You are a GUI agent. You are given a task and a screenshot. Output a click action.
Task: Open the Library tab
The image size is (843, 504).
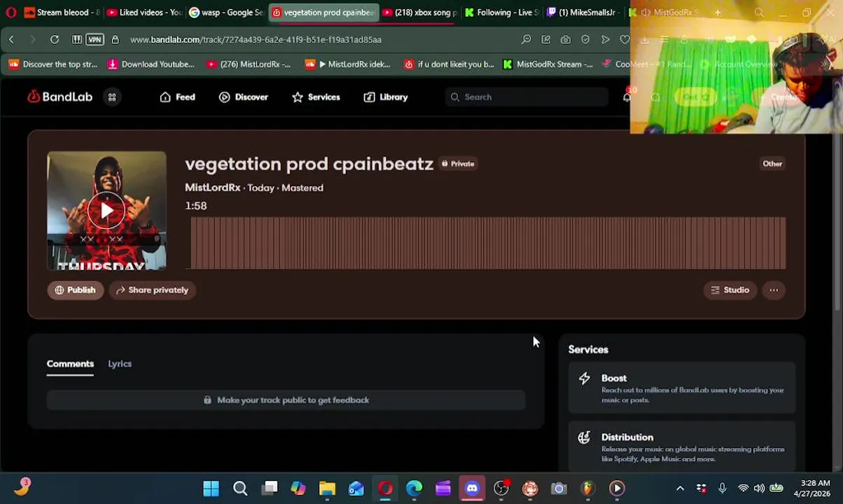(x=385, y=97)
